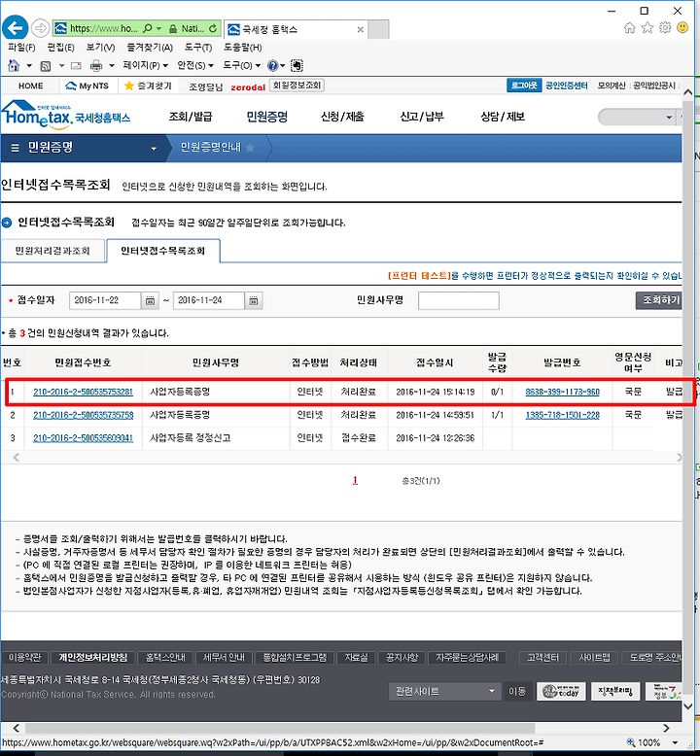Click the today banner icon in the footer
The width and height of the screenshot is (700, 756).
561,692
